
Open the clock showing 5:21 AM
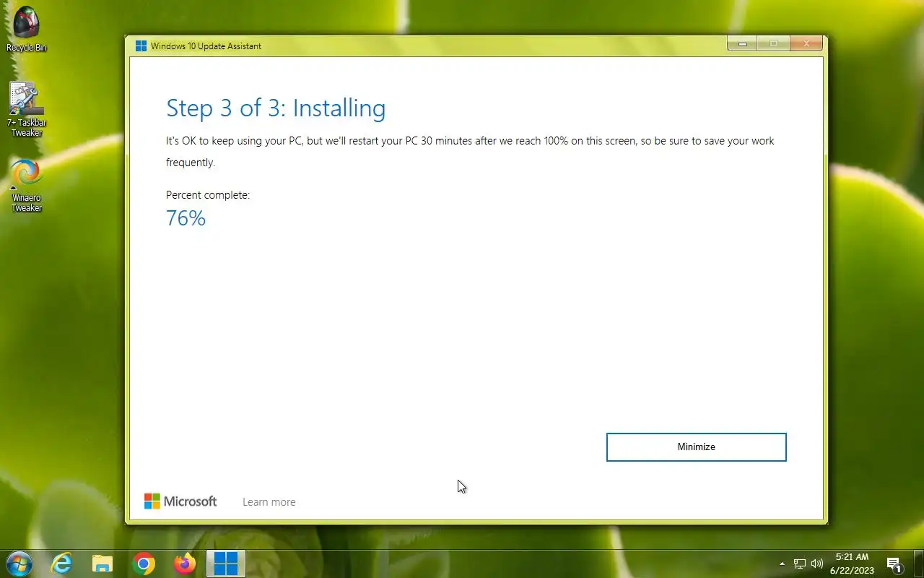coord(853,564)
